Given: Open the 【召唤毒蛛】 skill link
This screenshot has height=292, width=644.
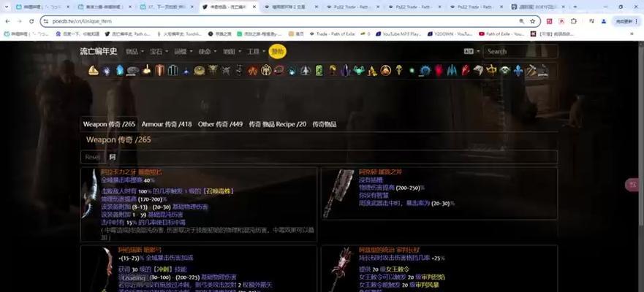Looking at the screenshot, I should coord(218,191).
